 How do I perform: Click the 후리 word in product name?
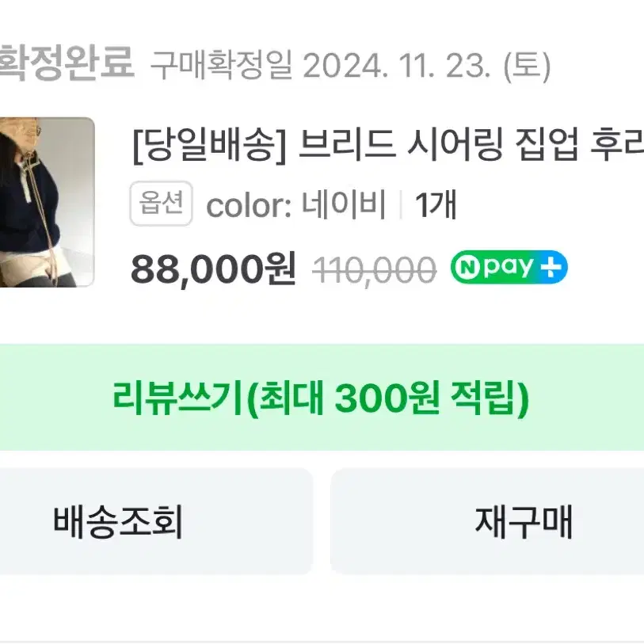[617, 144]
